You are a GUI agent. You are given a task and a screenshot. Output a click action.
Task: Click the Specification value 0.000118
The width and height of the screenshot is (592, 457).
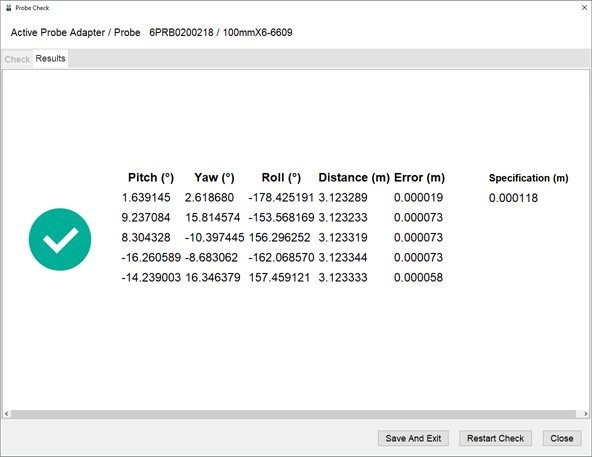tap(513, 198)
